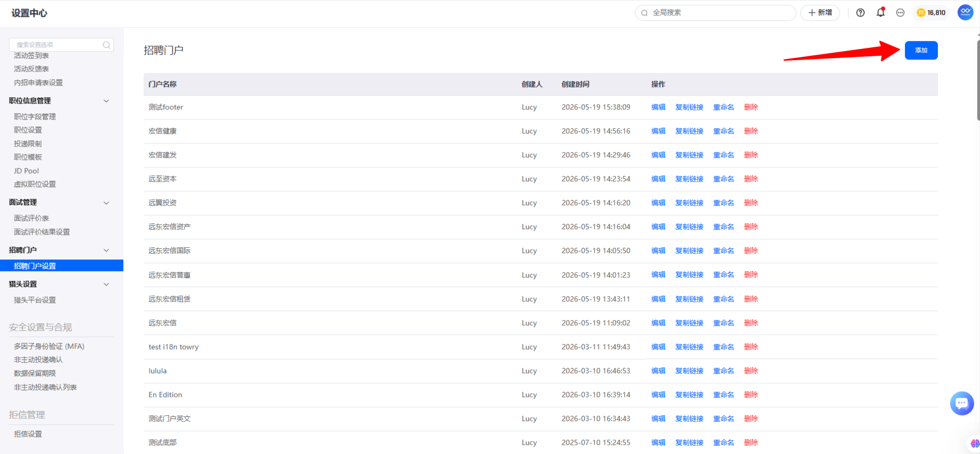
Task: Delete the 远至资本 portal
Action: [751, 179]
